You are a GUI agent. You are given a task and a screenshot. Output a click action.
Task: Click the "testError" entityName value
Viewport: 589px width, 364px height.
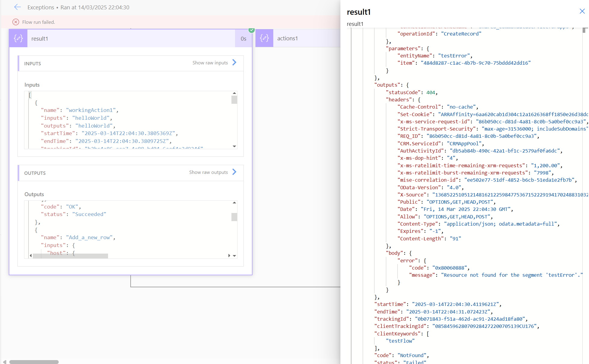(454, 56)
